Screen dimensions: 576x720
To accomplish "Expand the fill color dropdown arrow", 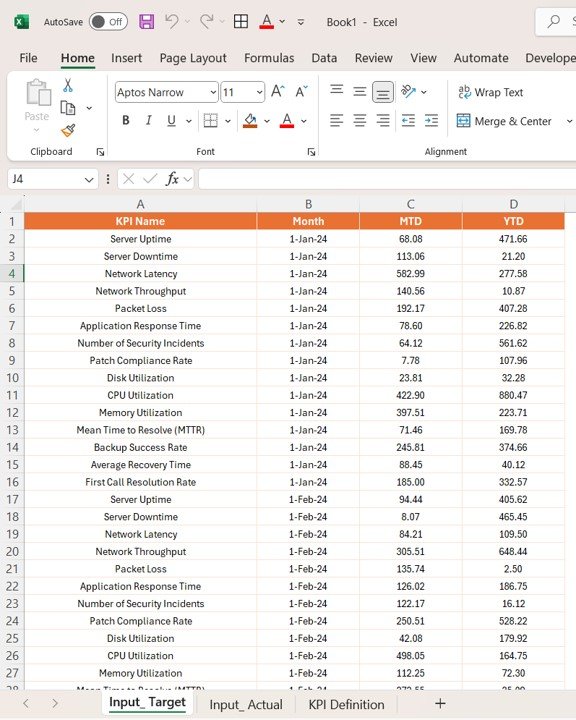I will (267, 121).
